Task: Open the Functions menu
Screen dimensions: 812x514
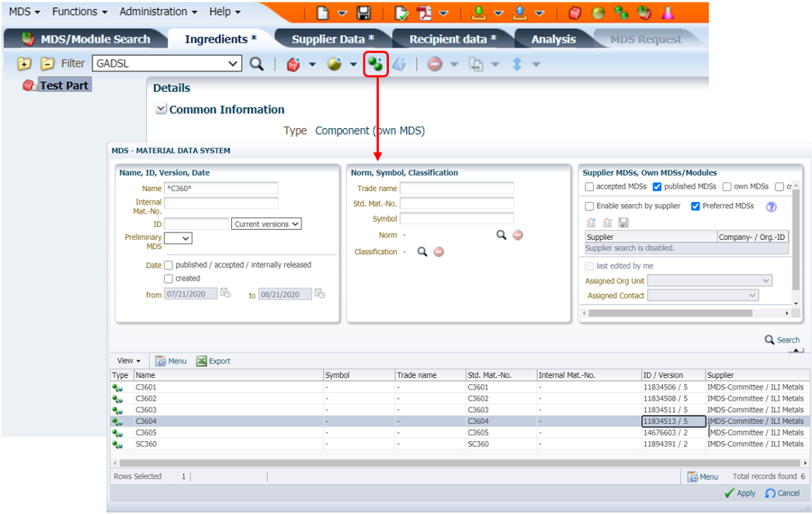Action: (80, 12)
